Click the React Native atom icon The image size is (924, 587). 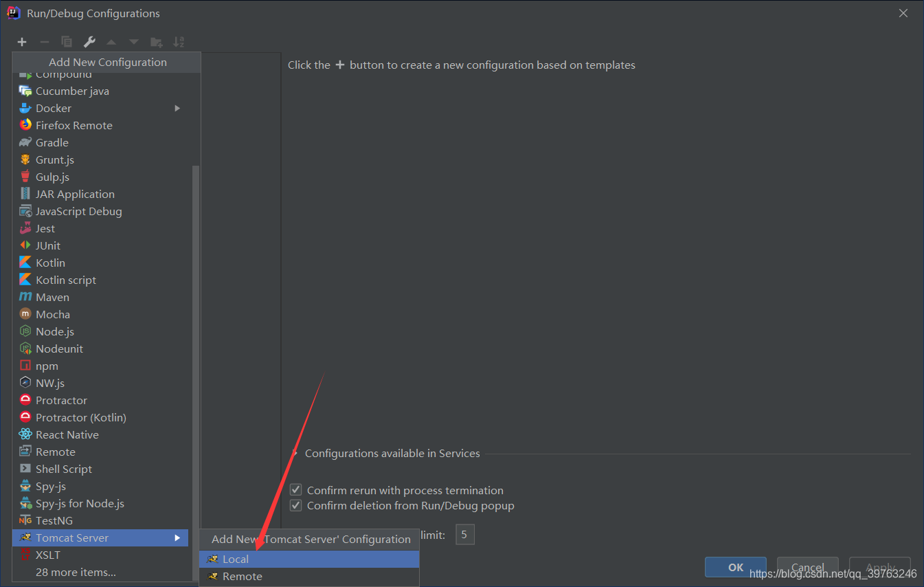(25, 434)
